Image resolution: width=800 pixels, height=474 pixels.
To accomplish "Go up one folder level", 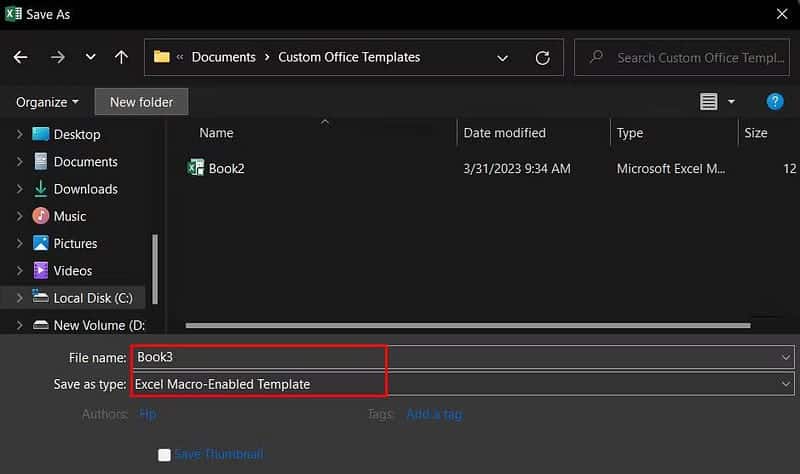I will (121, 57).
